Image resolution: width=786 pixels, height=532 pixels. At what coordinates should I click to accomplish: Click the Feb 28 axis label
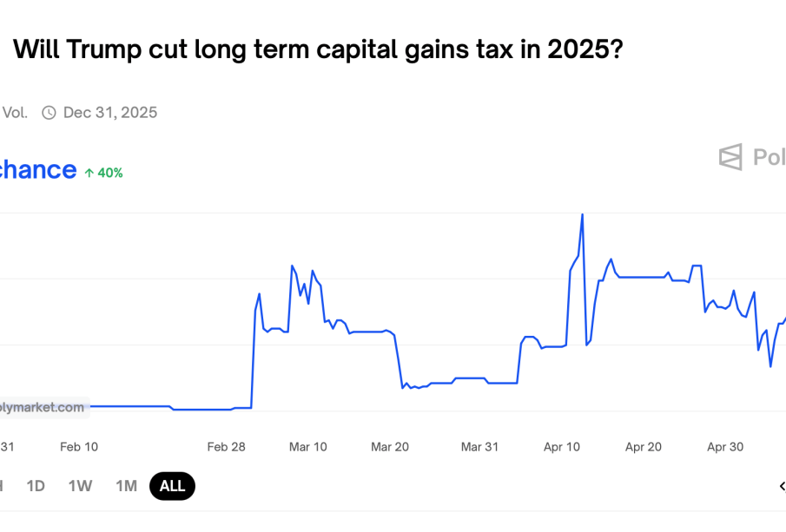click(226, 447)
